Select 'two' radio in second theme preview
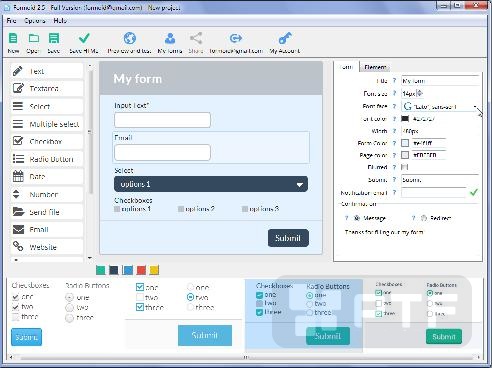The height and width of the screenshot is (368, 492). [x=190, y=297]
